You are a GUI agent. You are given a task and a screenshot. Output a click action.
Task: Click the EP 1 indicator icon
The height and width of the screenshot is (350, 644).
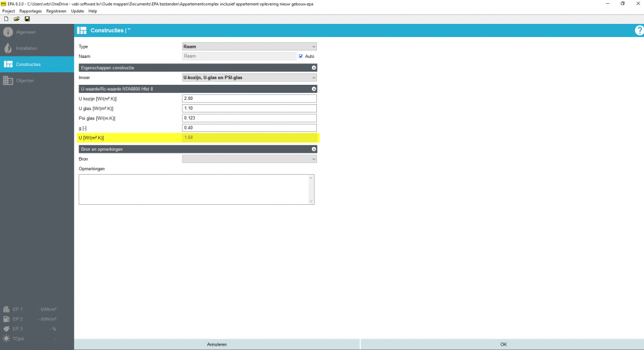click(6, 309)
